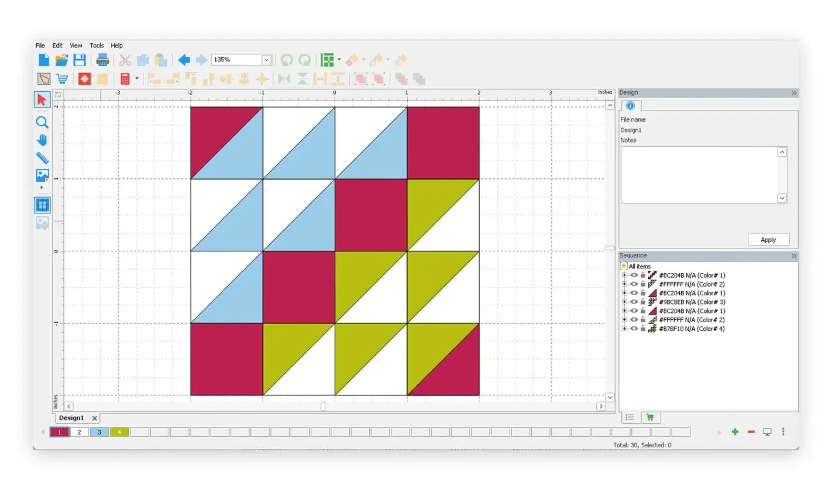Select light blue color swatch 3

tap(99, 433)
